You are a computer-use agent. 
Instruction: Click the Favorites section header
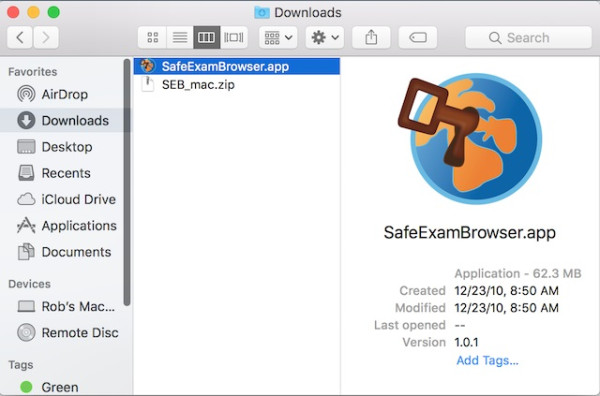click(33, 72)
